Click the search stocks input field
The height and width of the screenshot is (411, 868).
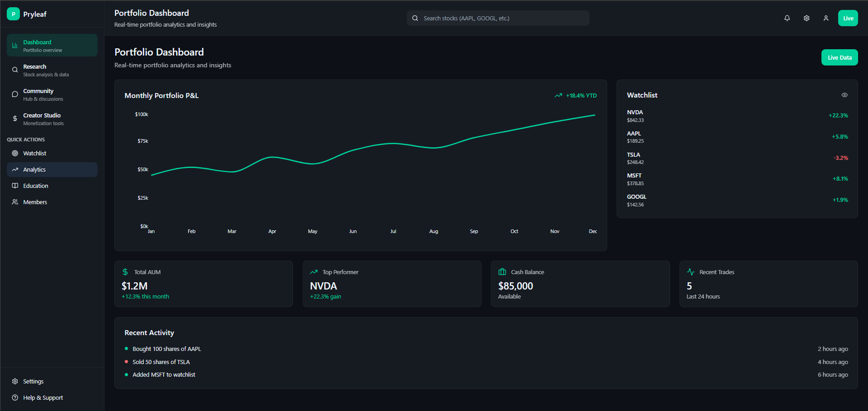[x=497, y=18]
